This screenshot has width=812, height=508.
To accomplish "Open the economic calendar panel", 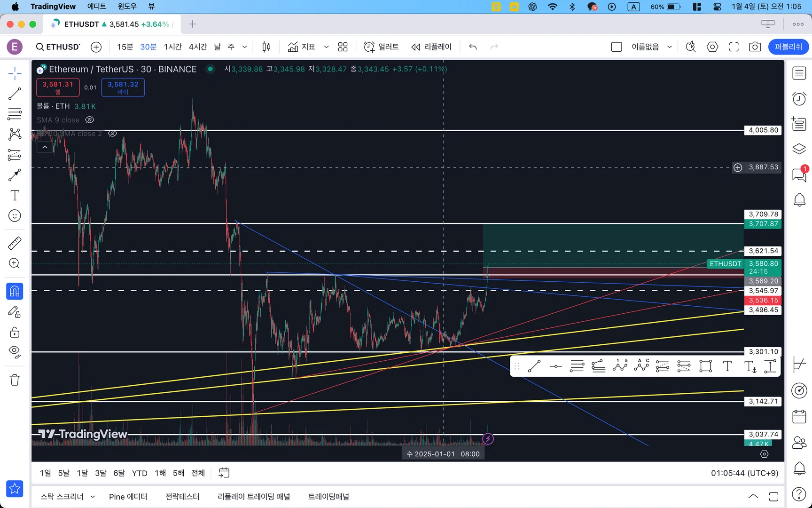I will pos(799,417).
